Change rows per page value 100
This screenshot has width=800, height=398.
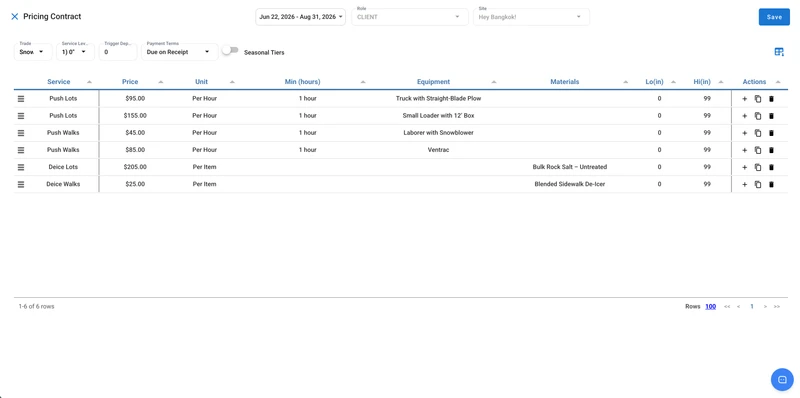coord(710,307)
